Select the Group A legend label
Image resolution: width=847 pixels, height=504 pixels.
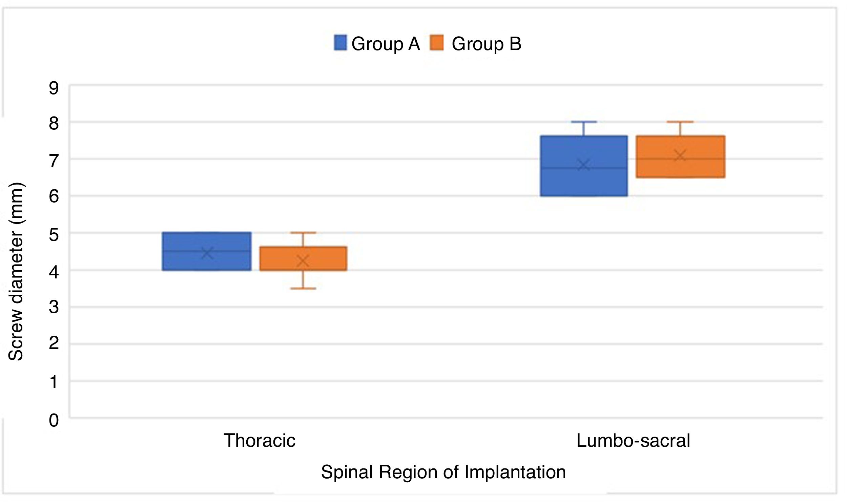pos(386,44)
